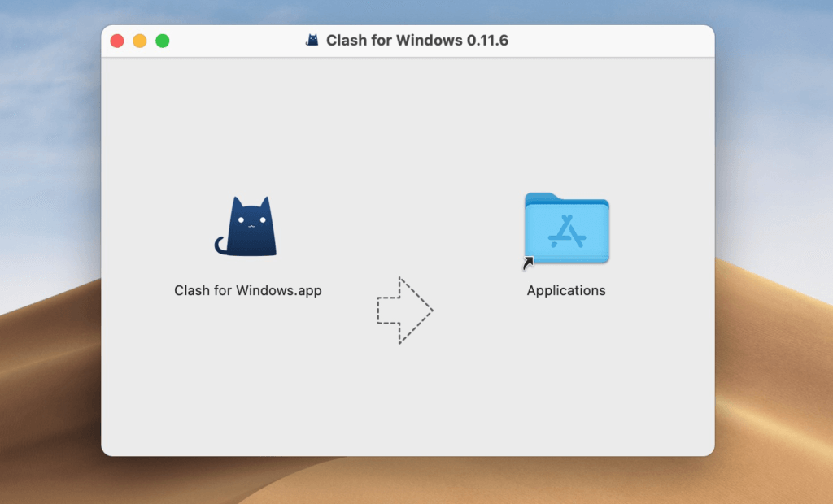Select the Clash for Windows cat icon
833x504 pixels.
click(246, 226)
